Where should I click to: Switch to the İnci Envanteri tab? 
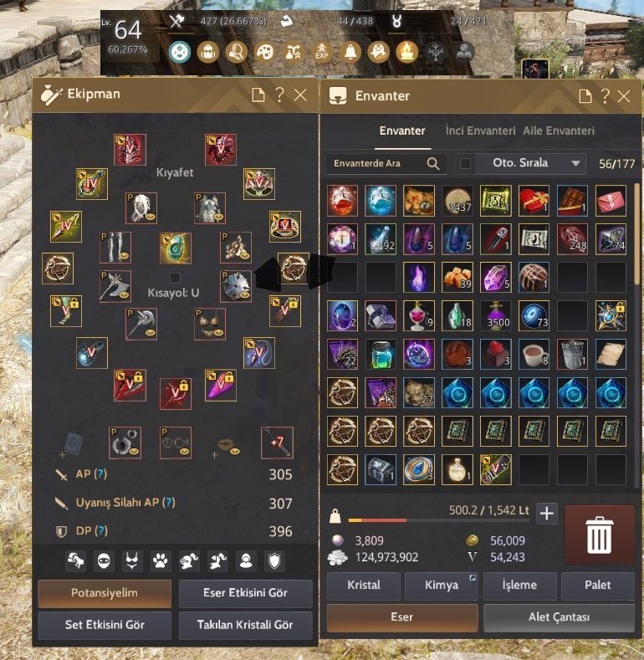(480, 130)
